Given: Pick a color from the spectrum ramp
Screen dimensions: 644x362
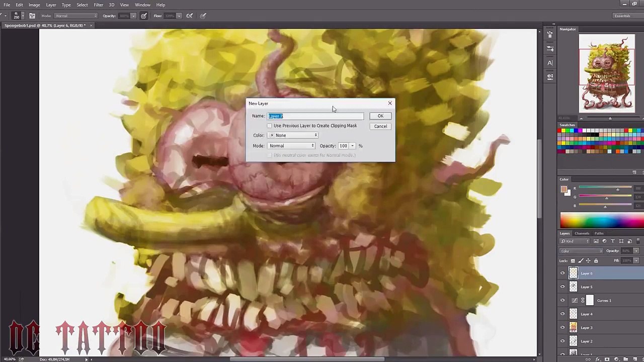Looking at the screenshot, I should point(602,220).
